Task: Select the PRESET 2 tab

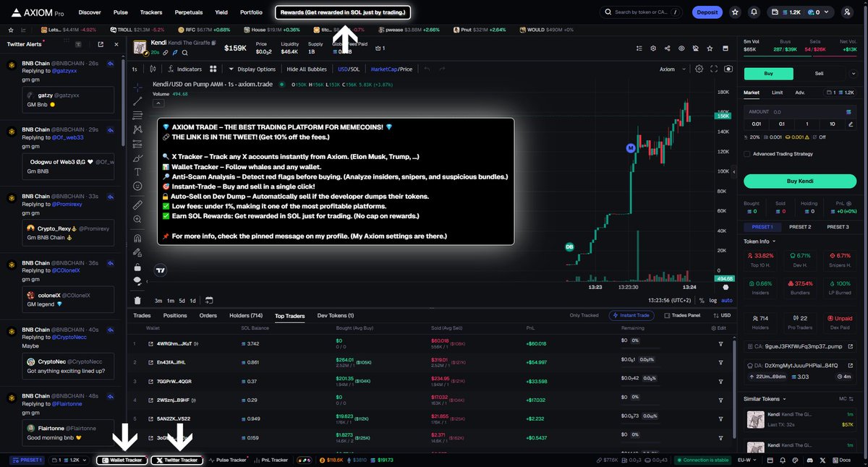Action: coord(799,227)
